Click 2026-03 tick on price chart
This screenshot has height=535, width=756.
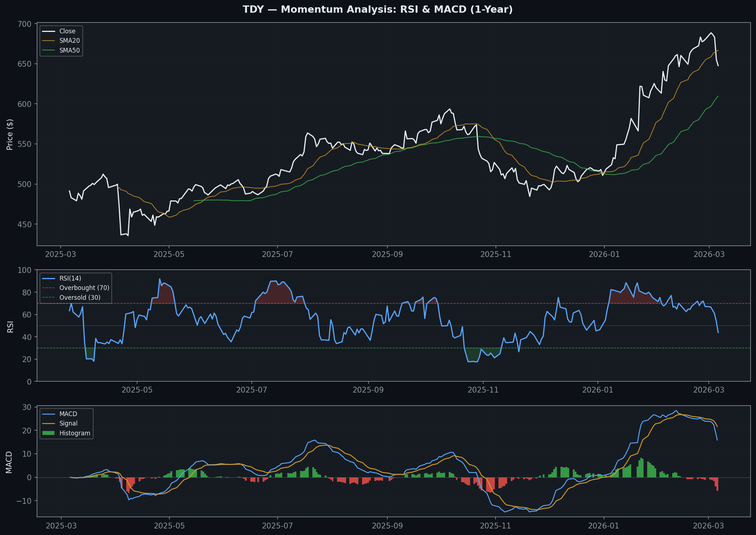(709, 254)
